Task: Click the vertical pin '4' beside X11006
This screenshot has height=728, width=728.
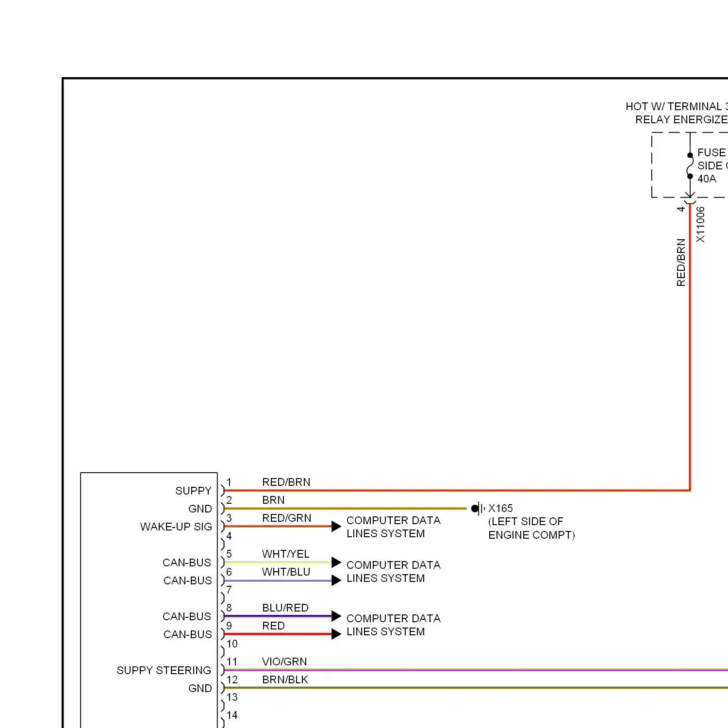Action: [x=681, y=209]
